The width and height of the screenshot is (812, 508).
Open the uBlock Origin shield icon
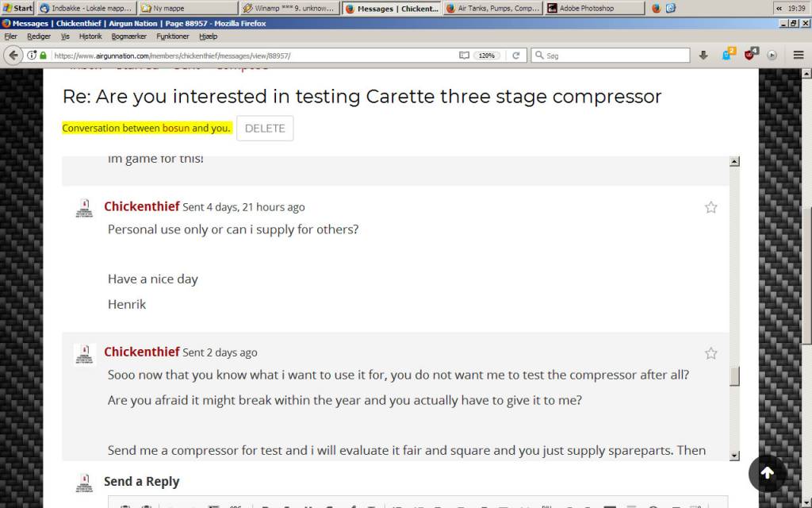750,54
